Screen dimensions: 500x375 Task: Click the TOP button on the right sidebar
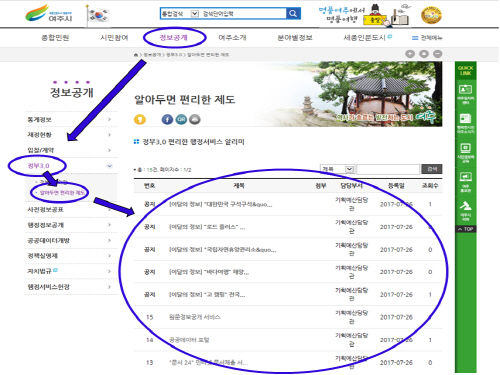[x=466, y=229]
